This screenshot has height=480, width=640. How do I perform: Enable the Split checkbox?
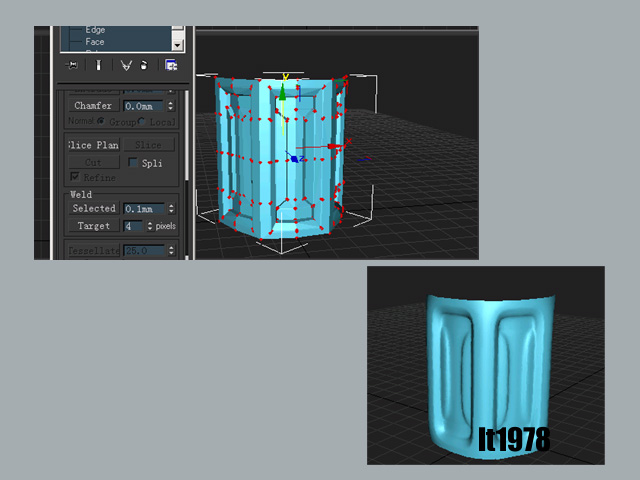point(133,162)
